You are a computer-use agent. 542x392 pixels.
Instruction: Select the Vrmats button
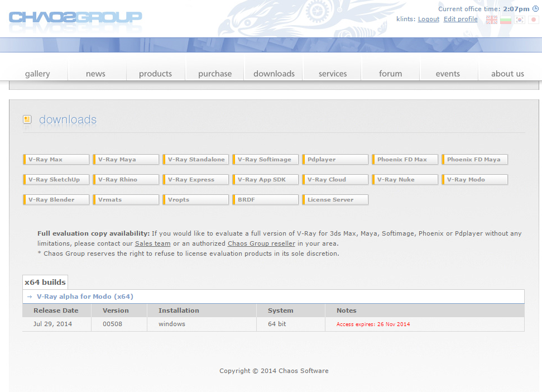click(126, 199)
